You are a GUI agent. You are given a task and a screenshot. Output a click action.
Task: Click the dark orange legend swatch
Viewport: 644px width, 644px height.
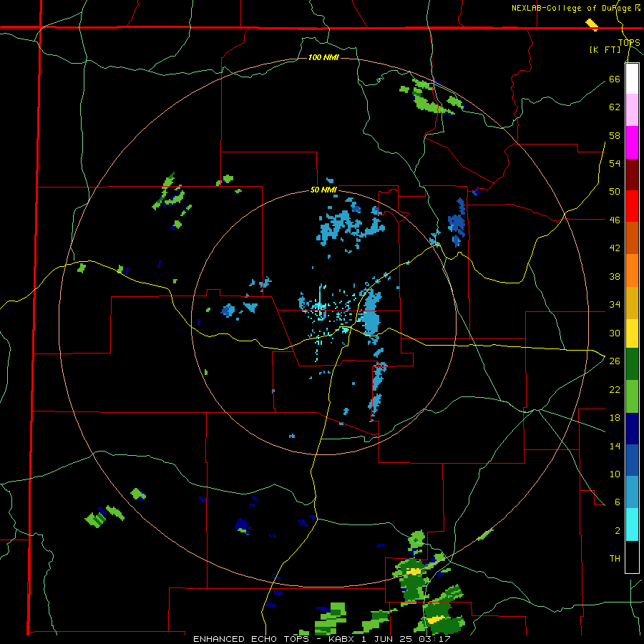632,238
